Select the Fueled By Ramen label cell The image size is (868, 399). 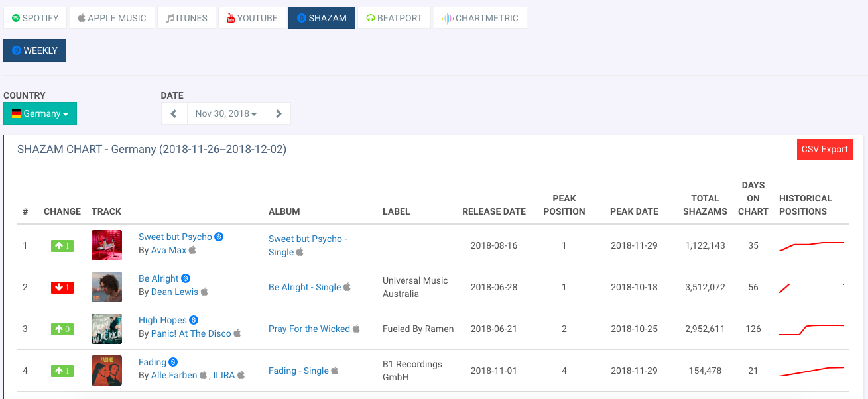click(418, 329)
